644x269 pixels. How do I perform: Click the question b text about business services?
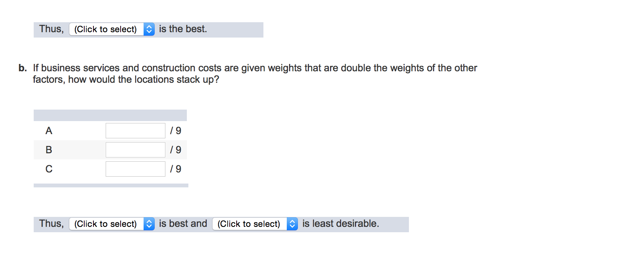tap(255, 68)
